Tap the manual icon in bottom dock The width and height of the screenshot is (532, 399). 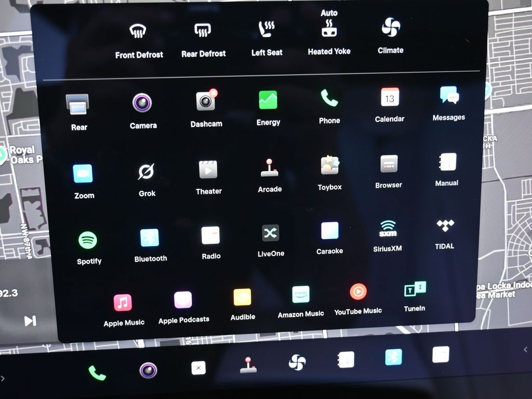coord(346,360)
